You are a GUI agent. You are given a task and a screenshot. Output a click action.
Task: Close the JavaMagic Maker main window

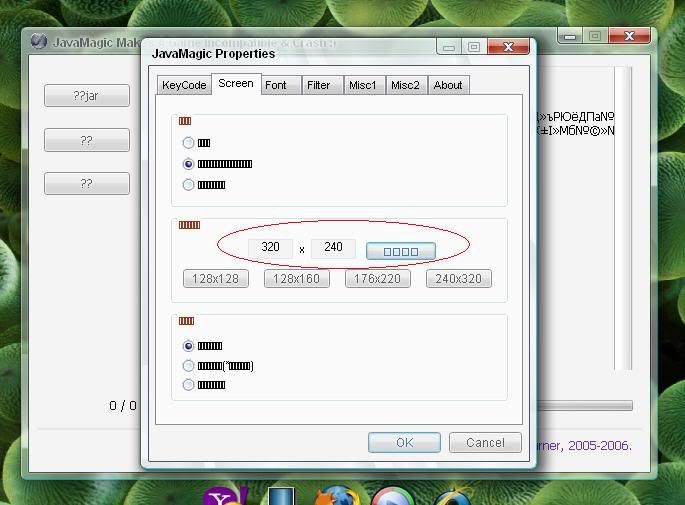(629, 35)
